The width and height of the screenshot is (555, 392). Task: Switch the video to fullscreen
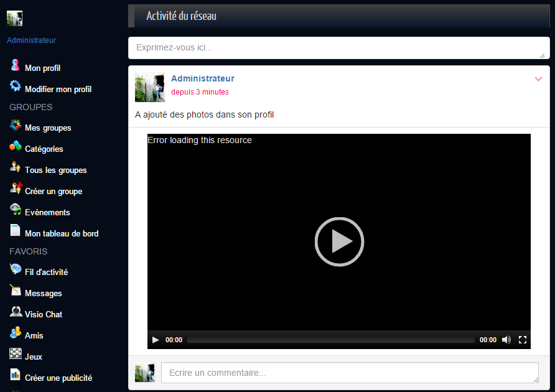click(523, 340)
